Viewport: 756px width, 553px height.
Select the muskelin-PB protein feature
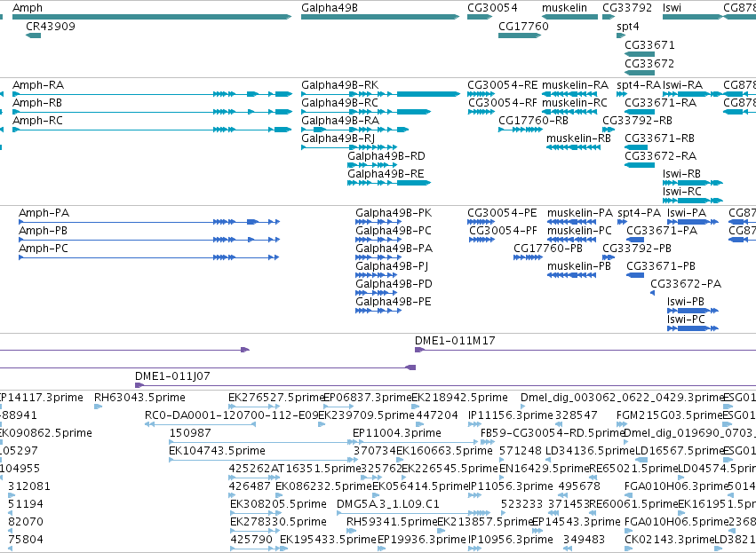click(572, 275)
